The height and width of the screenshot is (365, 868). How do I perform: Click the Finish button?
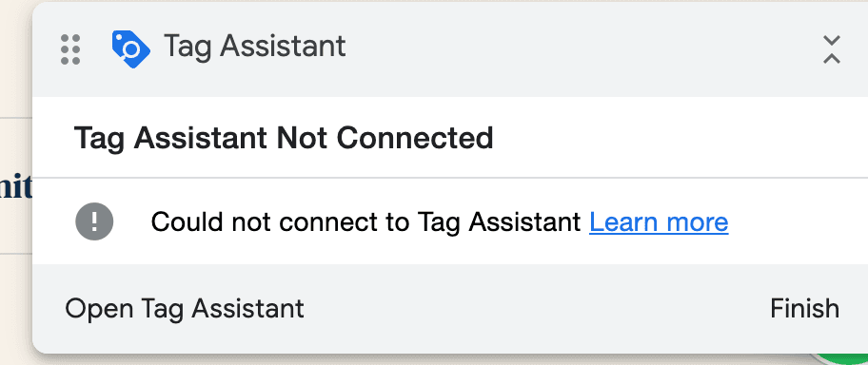[x=804, y=309]
